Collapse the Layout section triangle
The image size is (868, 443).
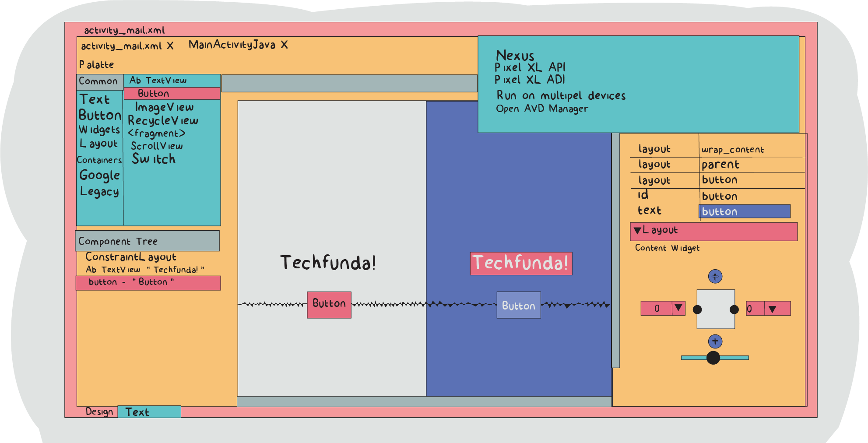click(637, 230)
